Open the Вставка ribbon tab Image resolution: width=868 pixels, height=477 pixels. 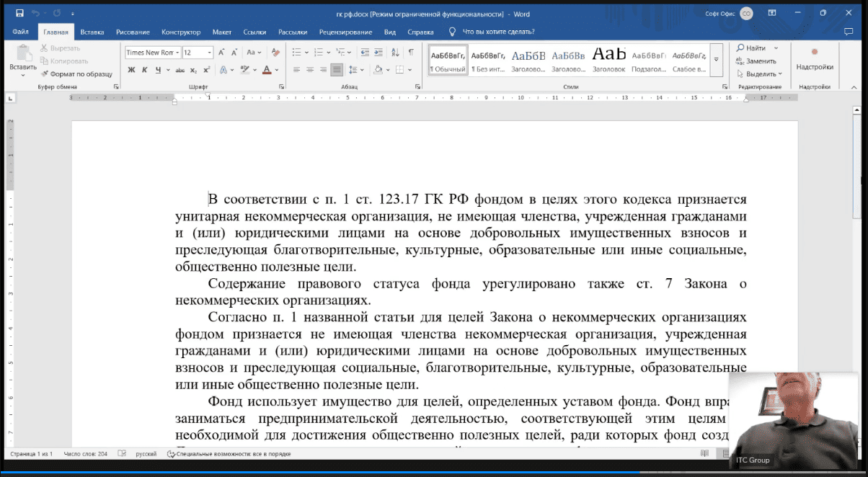(92, 32)
